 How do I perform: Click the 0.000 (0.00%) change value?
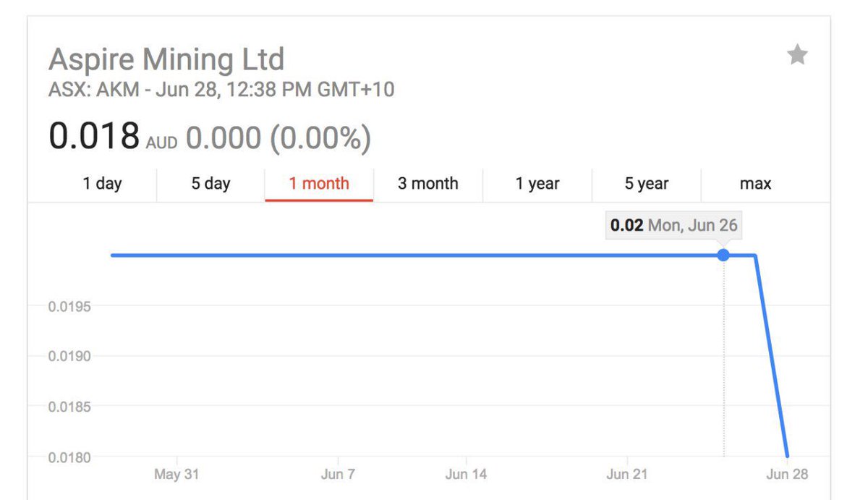click(x=278, y=137)
